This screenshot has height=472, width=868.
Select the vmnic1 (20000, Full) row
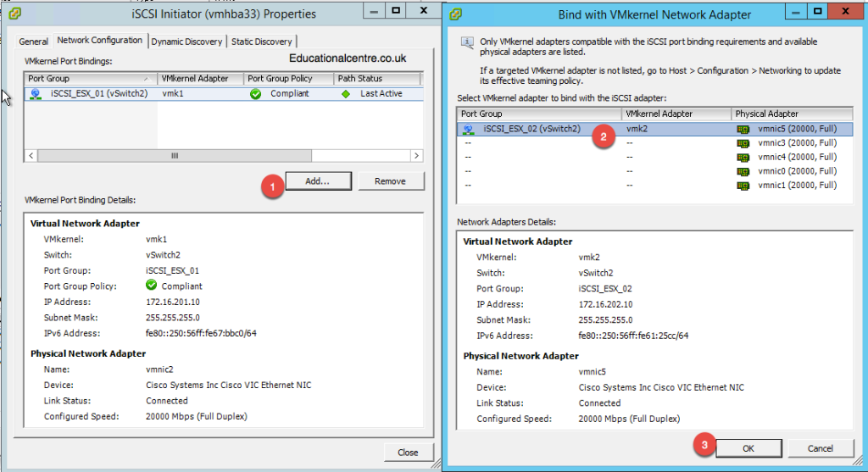coord(655,186)
